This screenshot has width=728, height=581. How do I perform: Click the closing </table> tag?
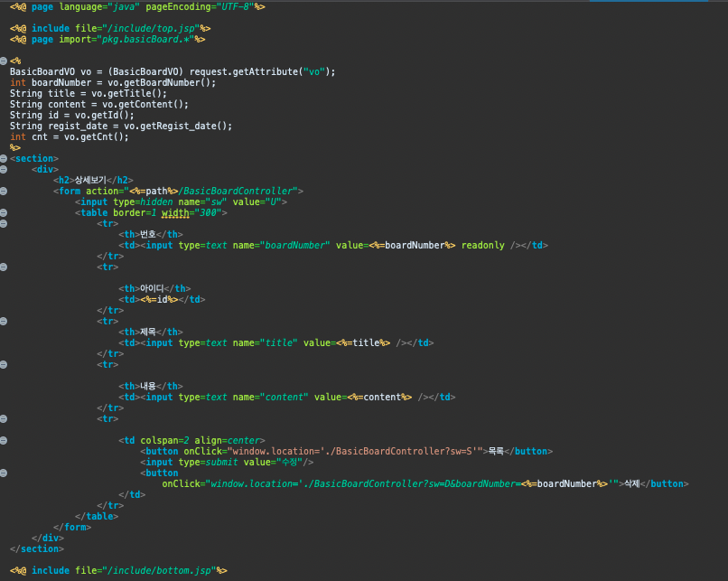97,517
